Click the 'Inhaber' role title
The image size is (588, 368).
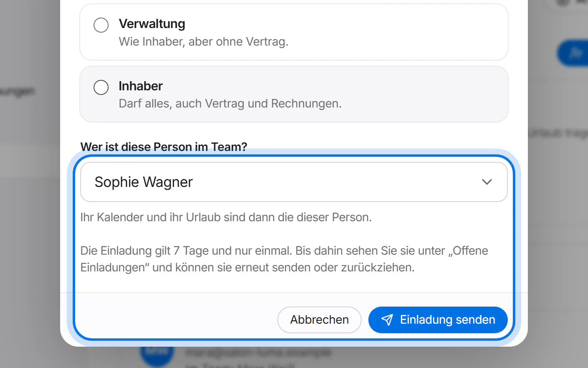141,86
